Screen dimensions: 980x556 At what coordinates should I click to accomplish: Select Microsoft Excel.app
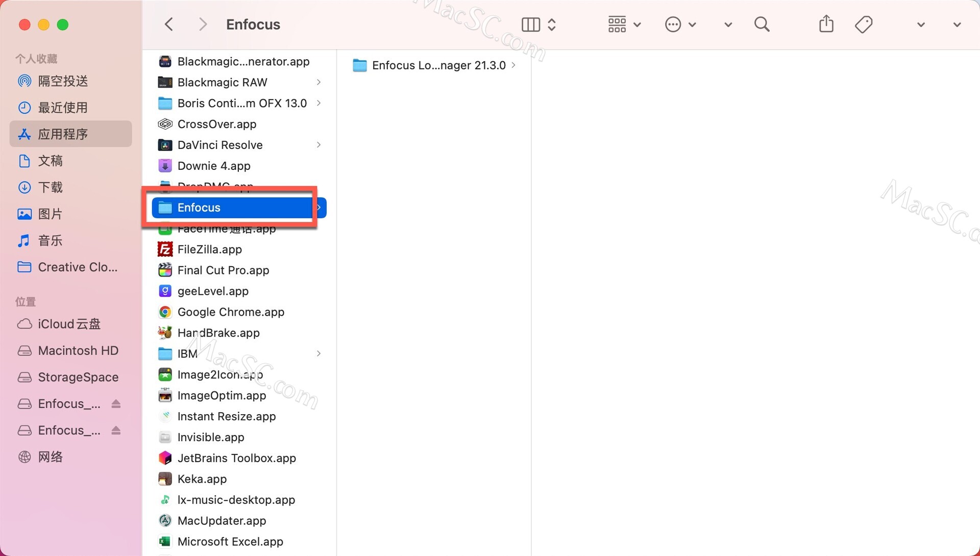[239, 542]
